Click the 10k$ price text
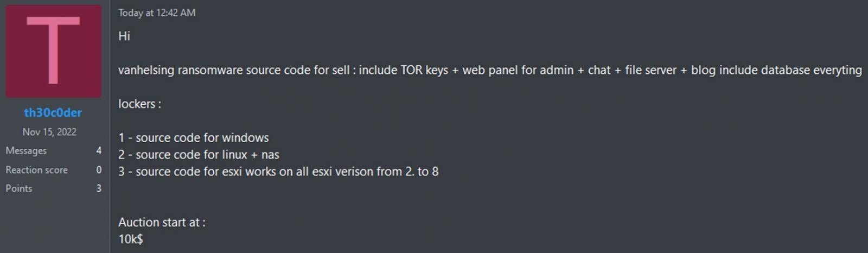Viewport: 868px width, 253px height. click(131, 239)
